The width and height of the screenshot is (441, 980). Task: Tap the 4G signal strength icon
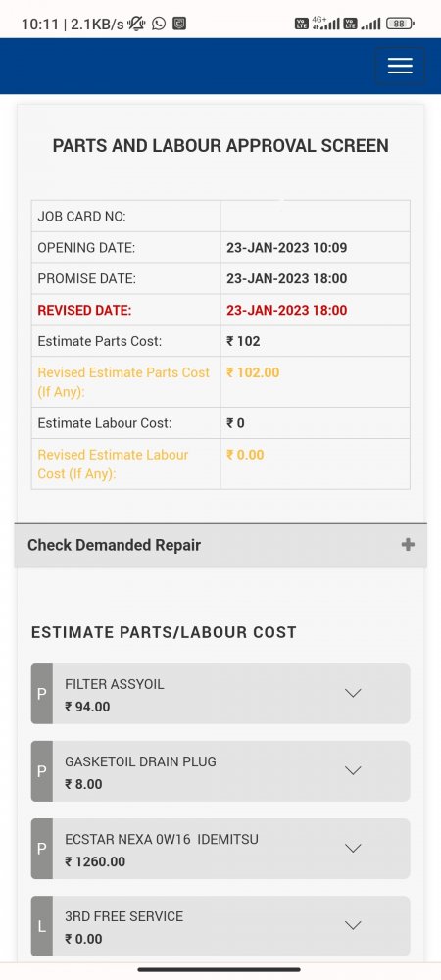point(325,24)
